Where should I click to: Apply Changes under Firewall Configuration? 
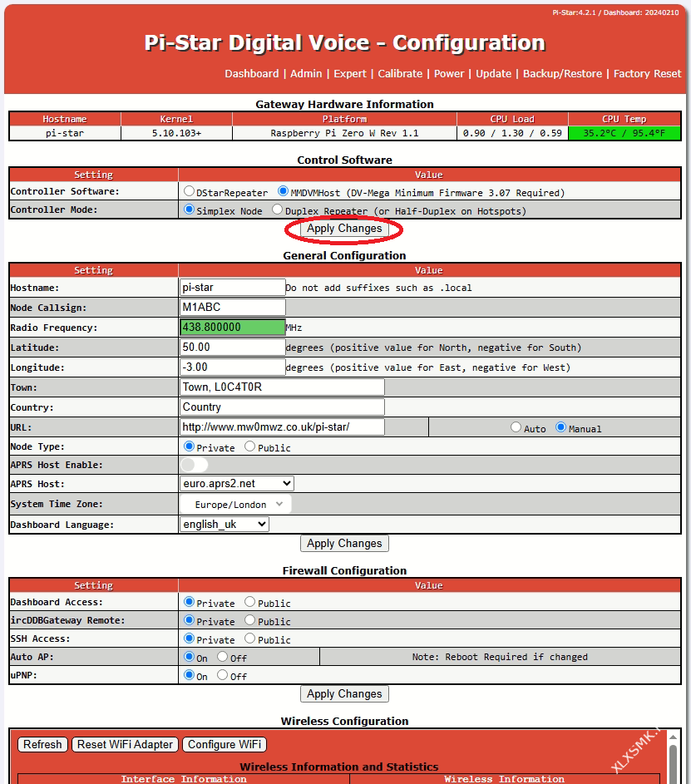click(344, 694)
